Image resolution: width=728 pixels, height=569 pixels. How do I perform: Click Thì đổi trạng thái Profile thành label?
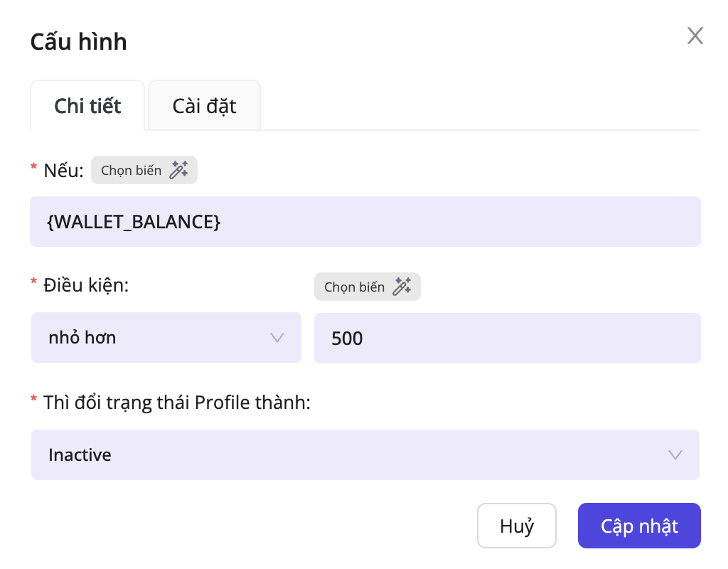point(177,403)
